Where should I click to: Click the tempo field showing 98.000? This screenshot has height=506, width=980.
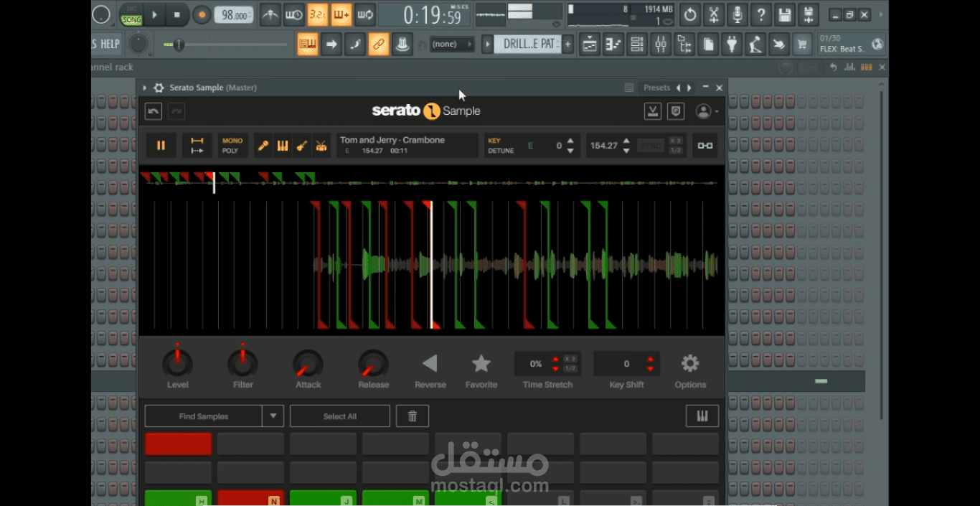234,15
